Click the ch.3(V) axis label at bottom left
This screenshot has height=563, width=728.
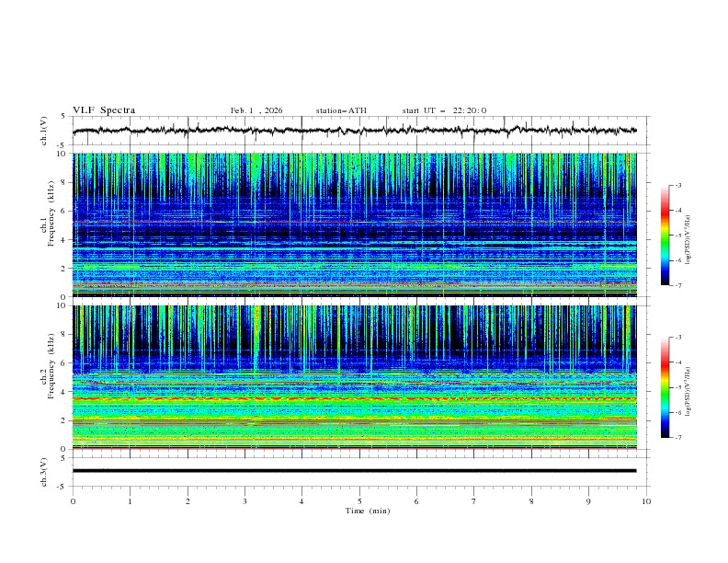pos(45,470)
